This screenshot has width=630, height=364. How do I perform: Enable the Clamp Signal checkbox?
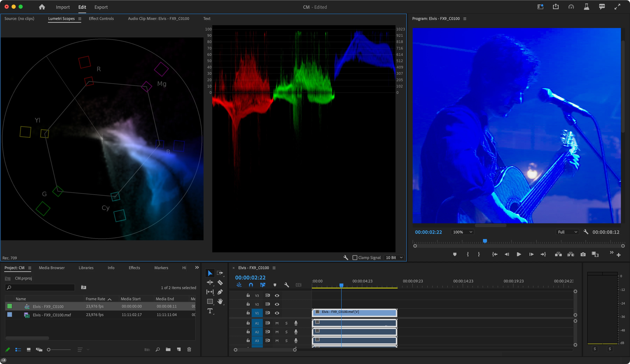355,257
